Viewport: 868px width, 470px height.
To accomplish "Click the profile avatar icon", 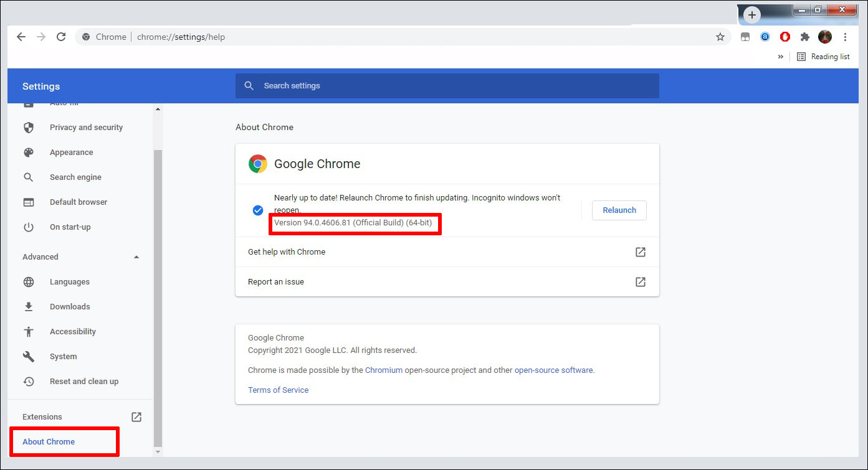I will click(825, 37).
